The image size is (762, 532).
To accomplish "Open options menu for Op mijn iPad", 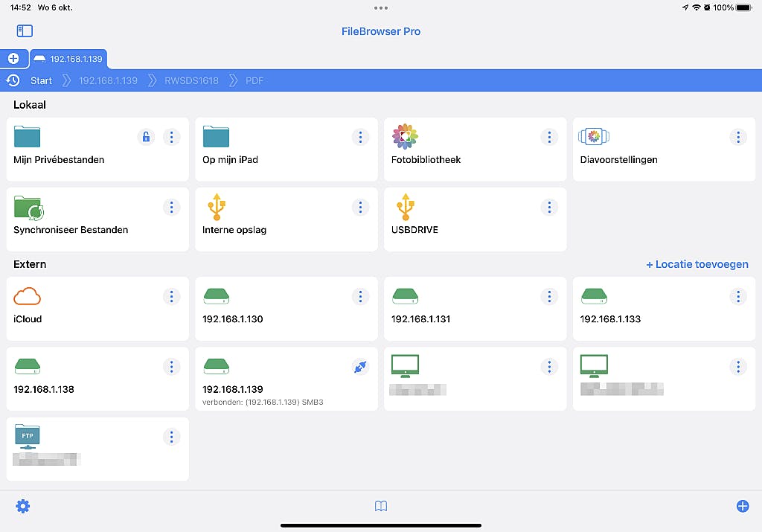I will pos(360,137).
